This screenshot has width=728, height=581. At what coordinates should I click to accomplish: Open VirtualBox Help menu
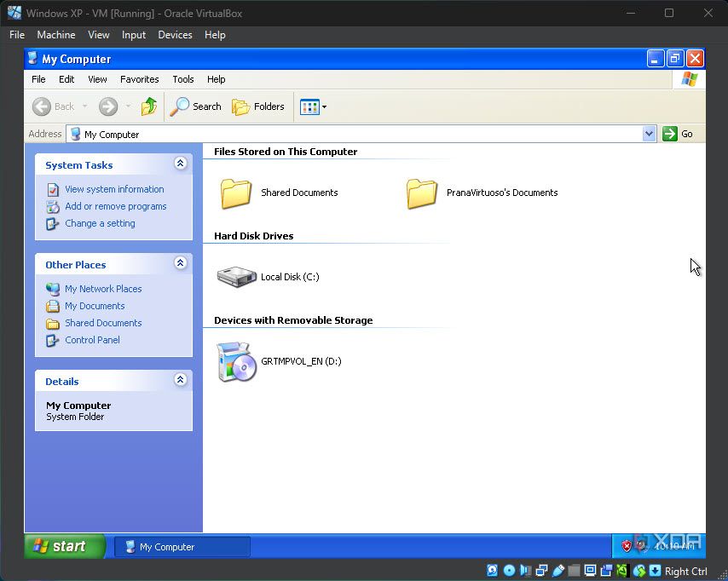215,35
